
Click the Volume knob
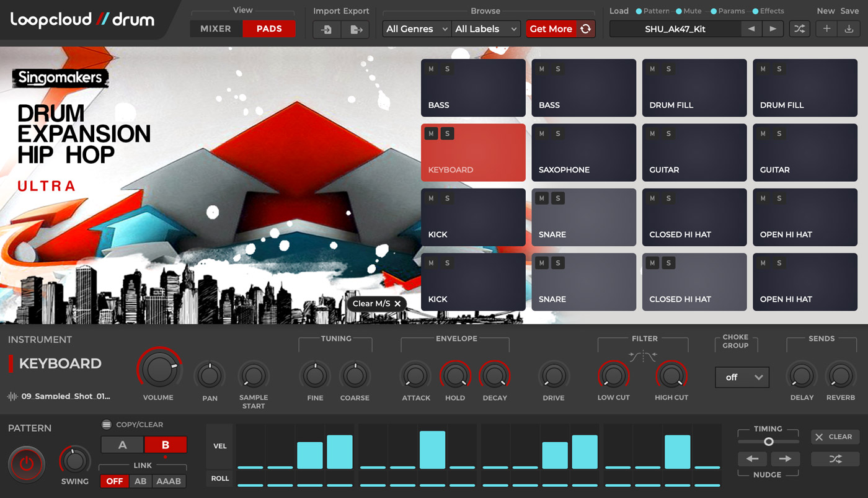tap(159, 369)
